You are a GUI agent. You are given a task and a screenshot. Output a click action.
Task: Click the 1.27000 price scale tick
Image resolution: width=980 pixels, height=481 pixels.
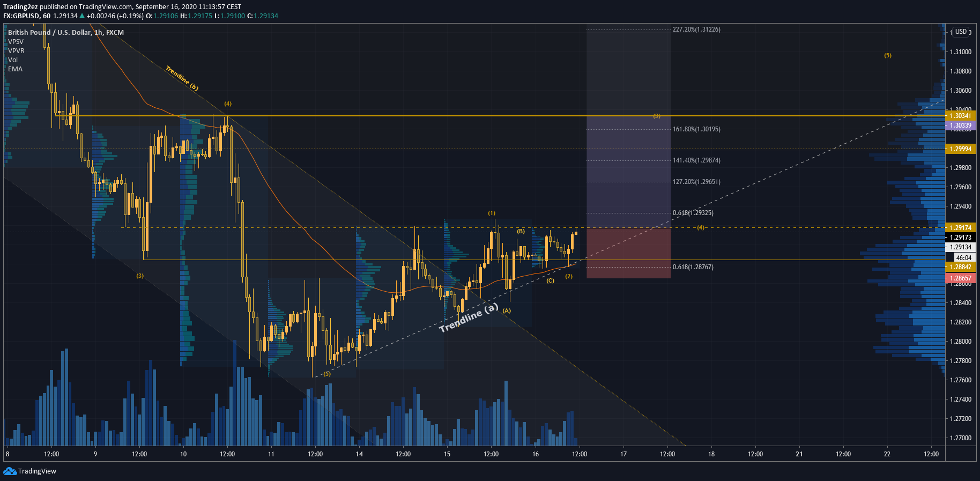[x=960, y=438]
